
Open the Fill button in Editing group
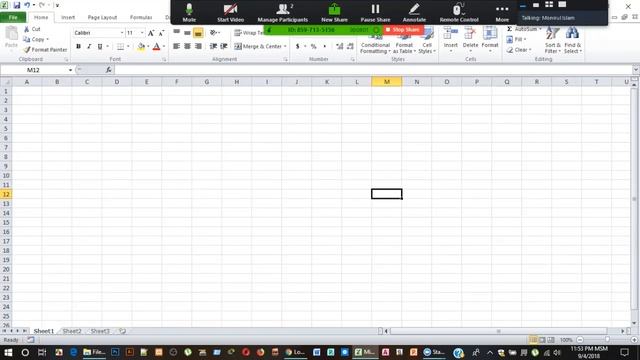pyautogui.click(x=517, y=39)
